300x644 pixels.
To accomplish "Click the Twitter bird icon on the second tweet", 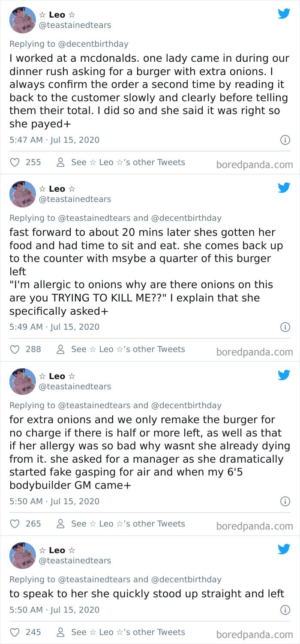I will (x=284, y=188).
